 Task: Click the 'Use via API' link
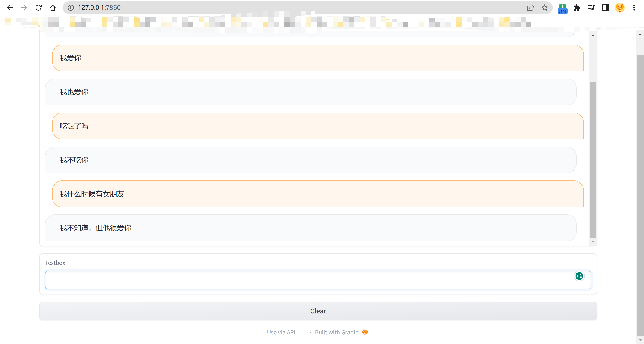[x=281, y=332]
